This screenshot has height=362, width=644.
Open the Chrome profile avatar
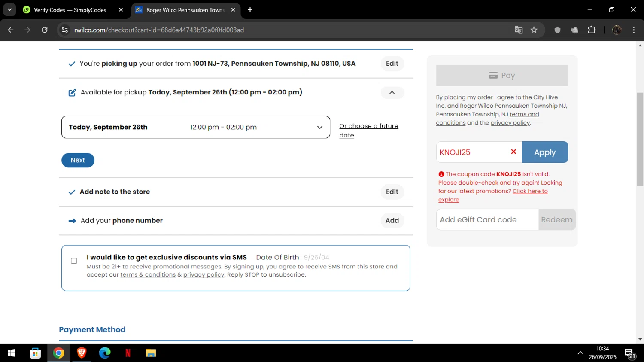tap(617, 30)
